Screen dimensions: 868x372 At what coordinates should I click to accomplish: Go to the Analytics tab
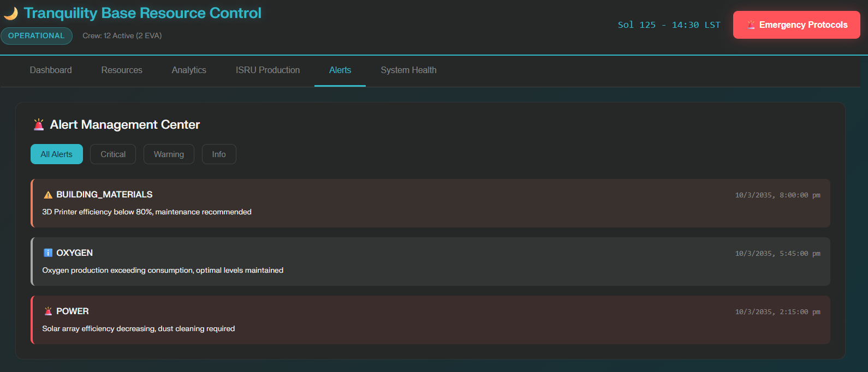[x=189, y=70]
